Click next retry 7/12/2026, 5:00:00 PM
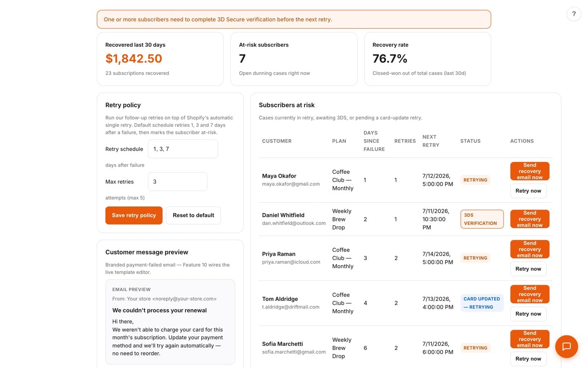 pyautogui.click(x=437, y=180)
